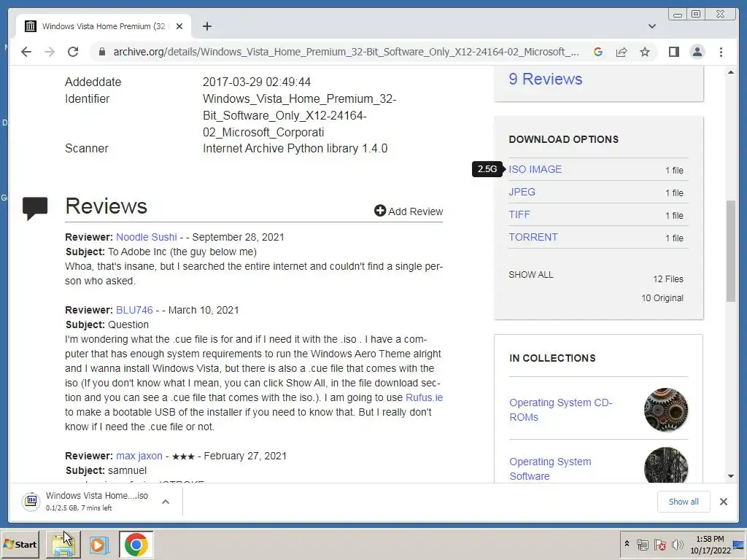Viewport: 747px width, 560px height.
Task: Open the Chrome profile avatar
Action: click(x=697, y=52)
